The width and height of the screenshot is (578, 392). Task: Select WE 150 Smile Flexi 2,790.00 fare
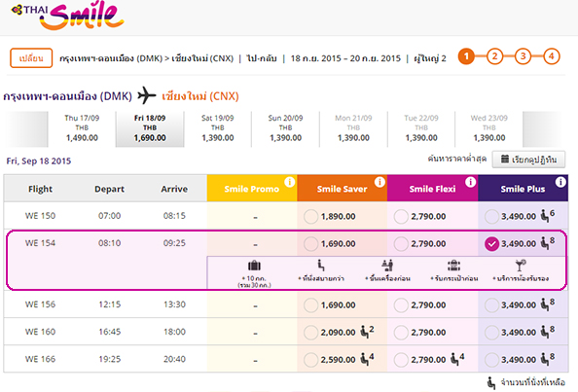[401, 217]
